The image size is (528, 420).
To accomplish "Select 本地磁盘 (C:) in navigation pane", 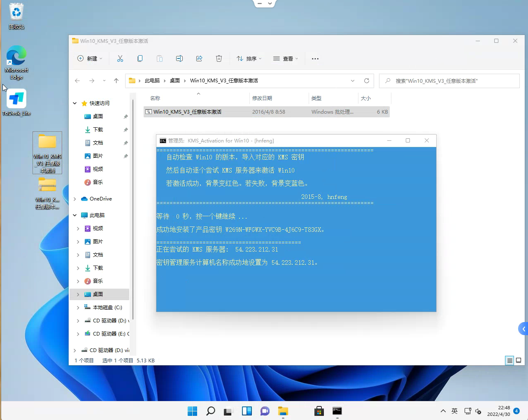I will coord(103,308).
